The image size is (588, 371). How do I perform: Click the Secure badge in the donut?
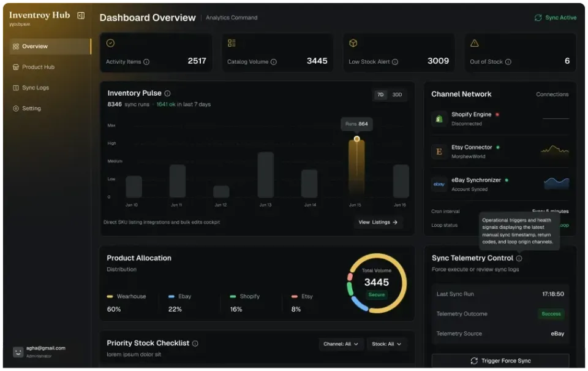[377, 295]
